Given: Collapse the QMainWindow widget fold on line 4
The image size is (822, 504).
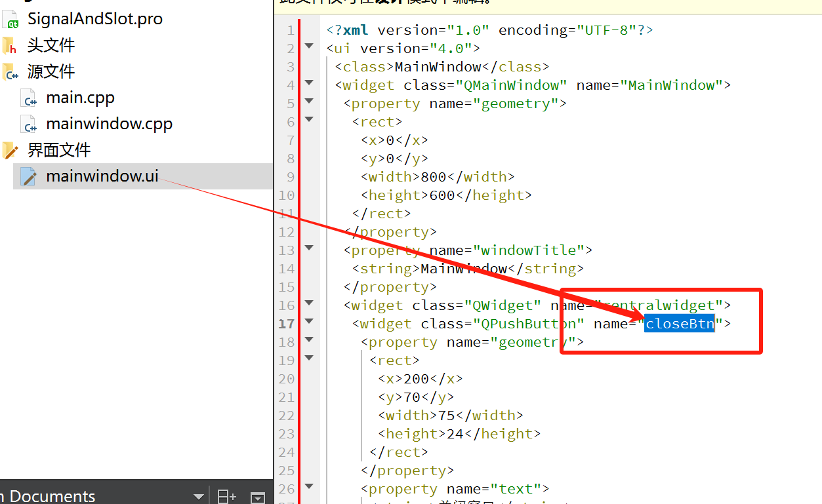Looking at the screenshot, I should tap(309, 82).
